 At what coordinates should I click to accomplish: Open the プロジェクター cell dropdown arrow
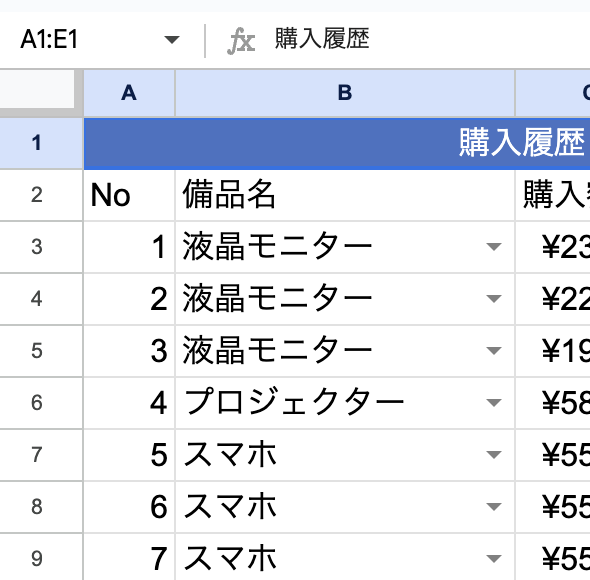pos(494,403)
